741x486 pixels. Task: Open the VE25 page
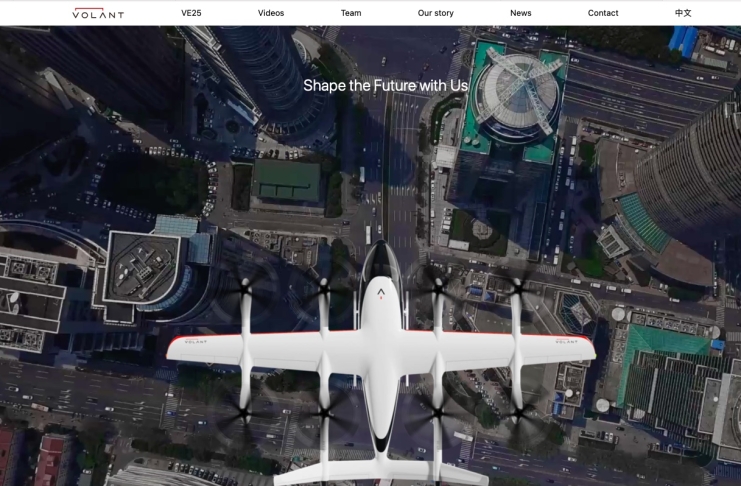click(x=191, y=13)
